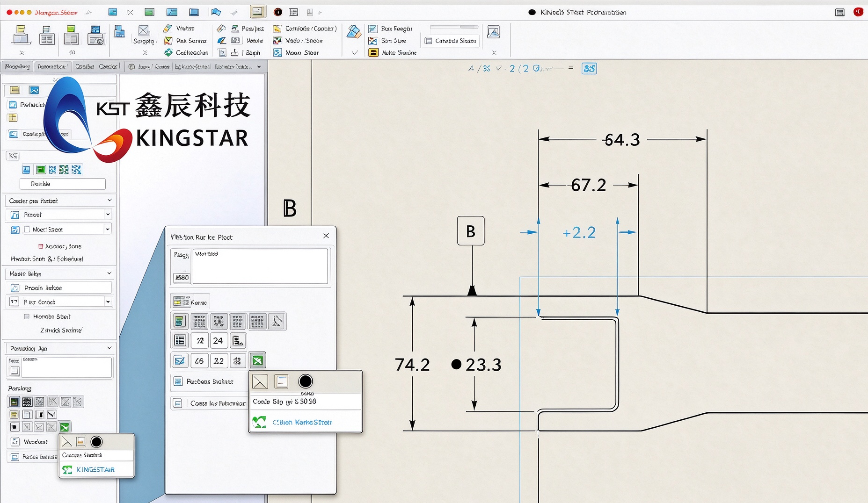The width and height of the screenshot is (868, 503).
Task: Click the Vrutun toolbar icon
Action: pyautogui.click(x=168, y=29)
